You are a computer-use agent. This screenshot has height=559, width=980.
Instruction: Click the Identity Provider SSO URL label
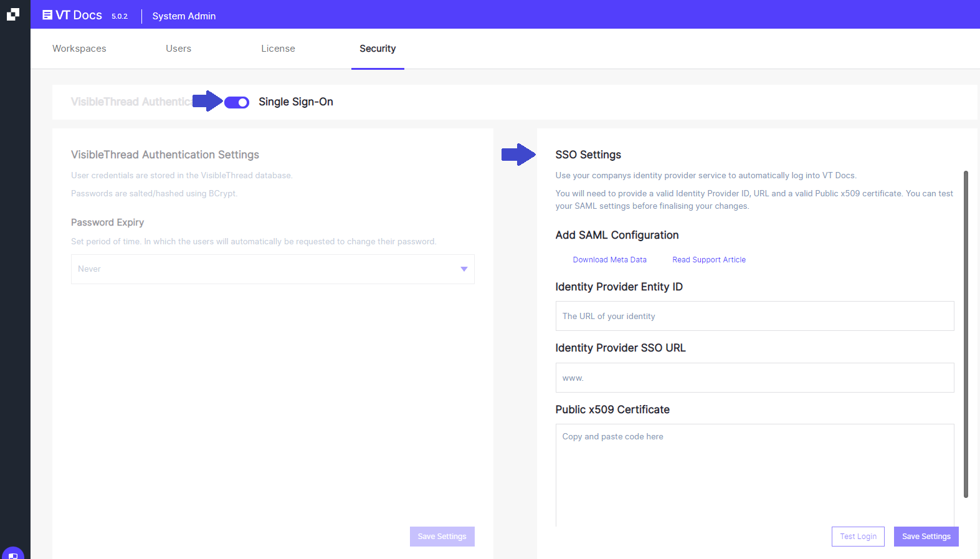tap(621, 348)
